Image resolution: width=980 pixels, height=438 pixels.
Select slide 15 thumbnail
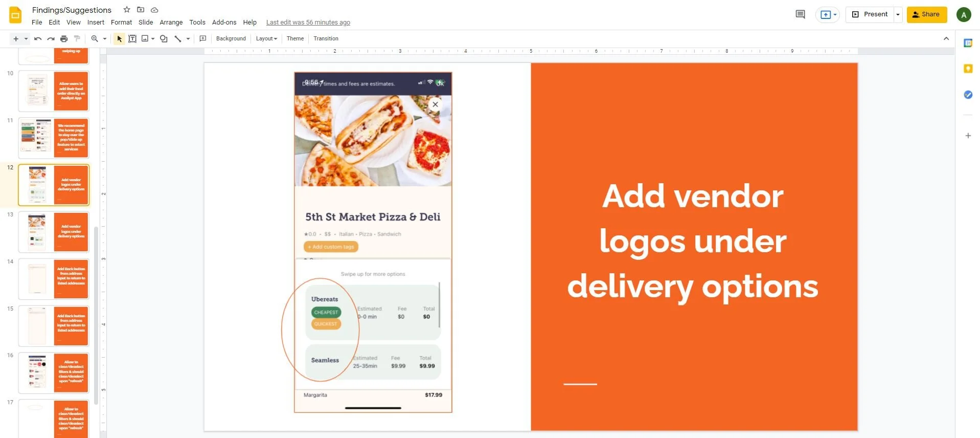[x=54, y=326]
